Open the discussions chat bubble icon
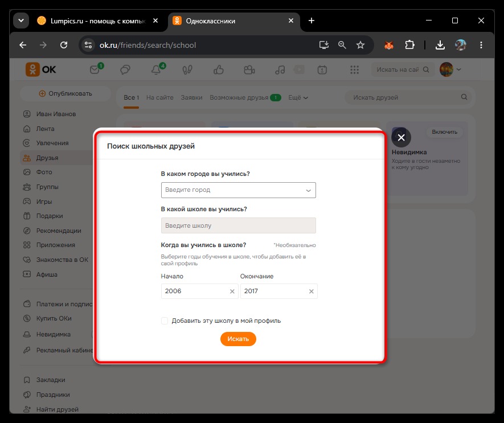 (125, 69)
